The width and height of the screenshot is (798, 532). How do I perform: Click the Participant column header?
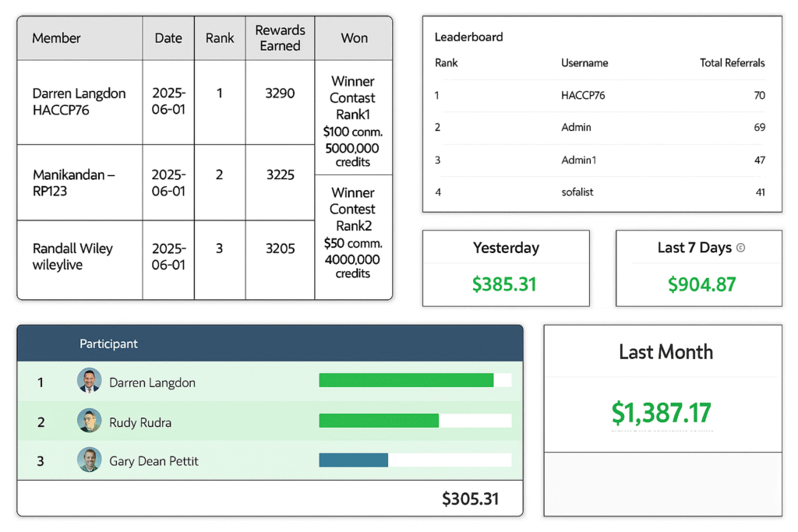pyautogui.click(x=108, y=344)
